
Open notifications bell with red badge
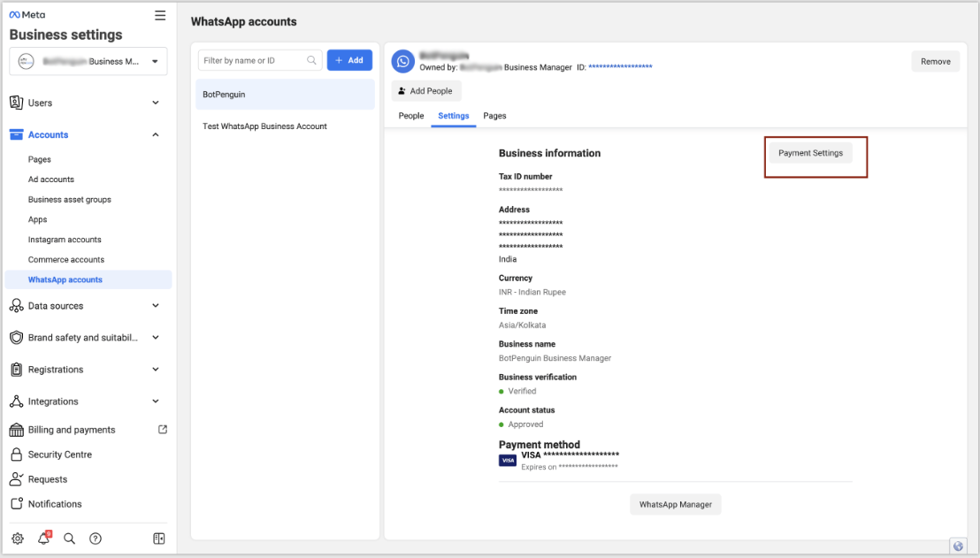point(43,539)
